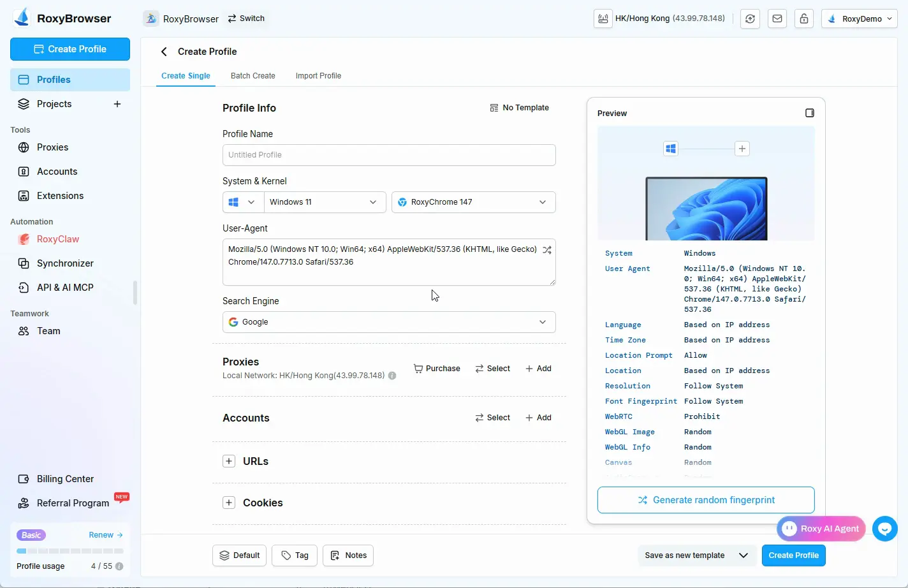908x588 pixels.
Task: Add a new project with plus icon
Action: [117, 104]
